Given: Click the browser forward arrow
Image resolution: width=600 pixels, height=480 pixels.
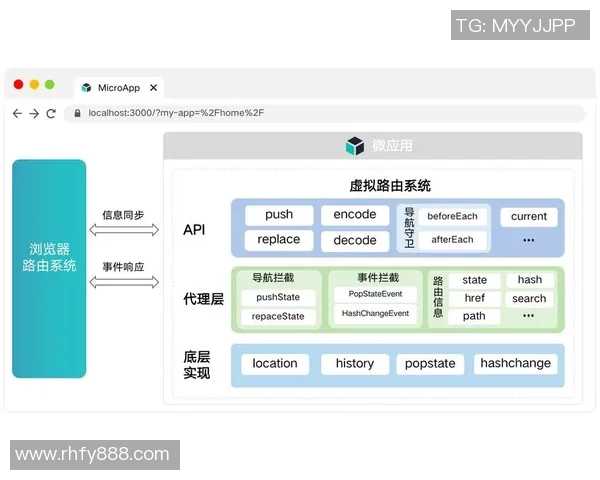Looking at the screenshot, I should [34, 113].
